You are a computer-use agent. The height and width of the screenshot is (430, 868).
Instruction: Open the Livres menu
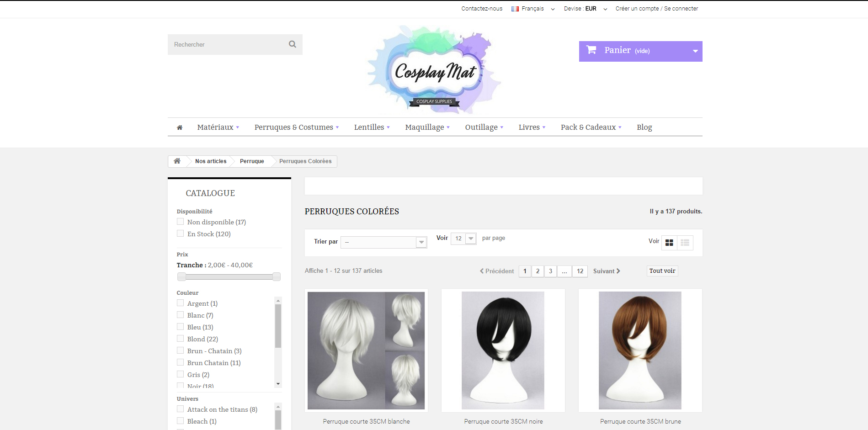532,127
